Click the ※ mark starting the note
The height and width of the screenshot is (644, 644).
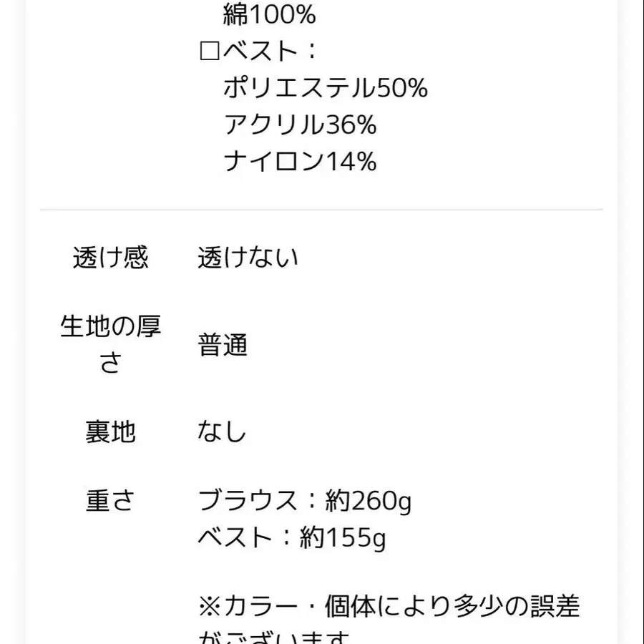pyautogui.click(x=210, y=608)
